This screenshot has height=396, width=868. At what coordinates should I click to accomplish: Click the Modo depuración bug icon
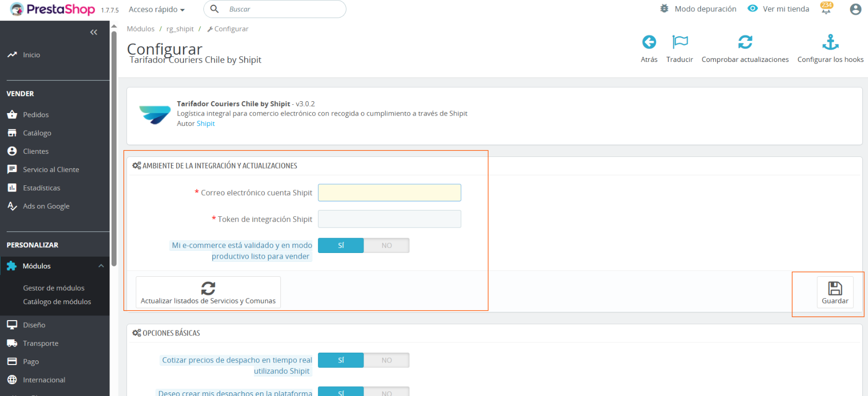click(x=664, y=8)
